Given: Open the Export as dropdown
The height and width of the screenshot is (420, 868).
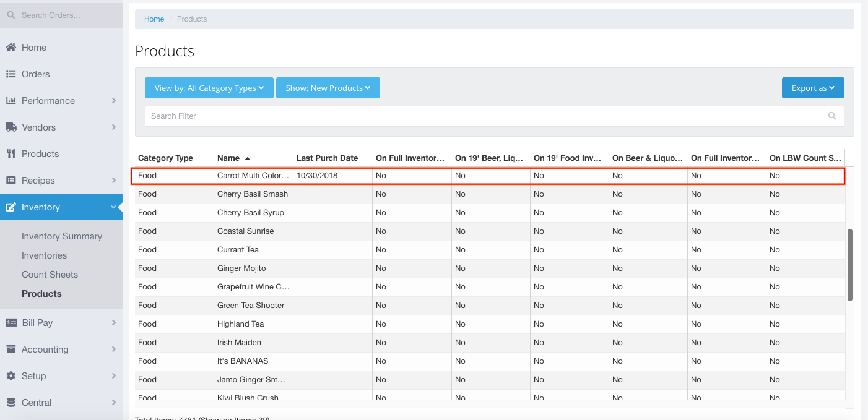Looking at the screenshot, I should click(812, 88).
